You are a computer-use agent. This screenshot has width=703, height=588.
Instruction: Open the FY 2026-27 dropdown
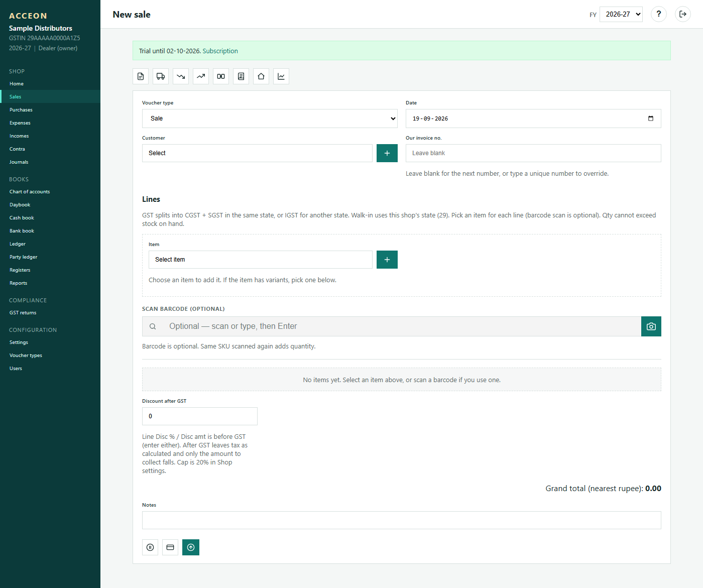pyautogui.click(x=621, y=14)
